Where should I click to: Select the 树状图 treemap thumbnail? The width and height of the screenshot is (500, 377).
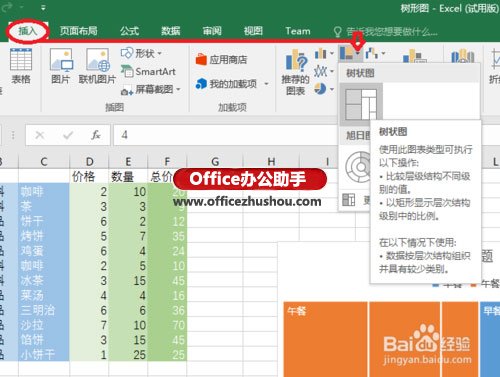tap(361, 104)
